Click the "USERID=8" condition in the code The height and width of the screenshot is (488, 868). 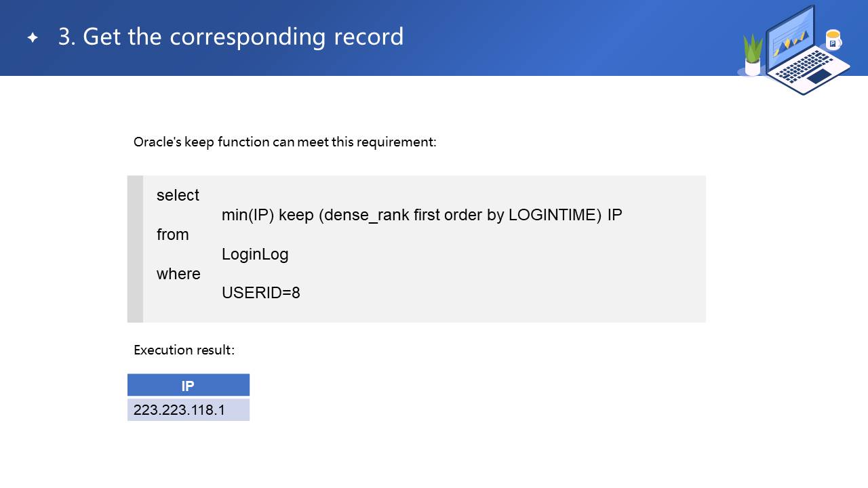[x=261, y=293]
